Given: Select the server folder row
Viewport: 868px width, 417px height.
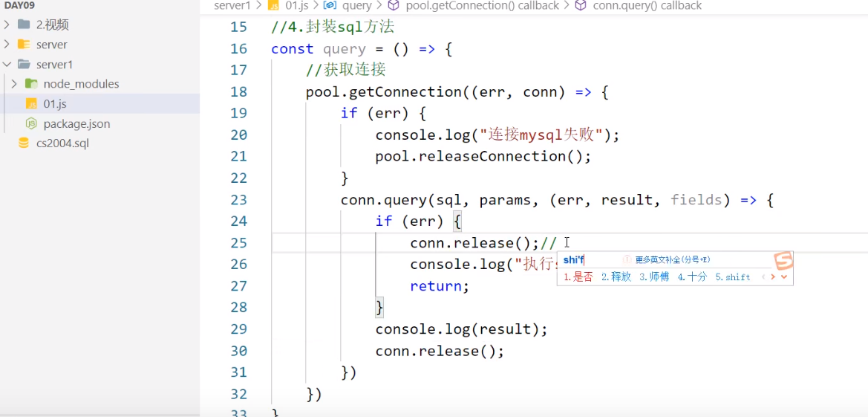Looking at the screenshot, I should pyautogui.click(x=99, y=45).
